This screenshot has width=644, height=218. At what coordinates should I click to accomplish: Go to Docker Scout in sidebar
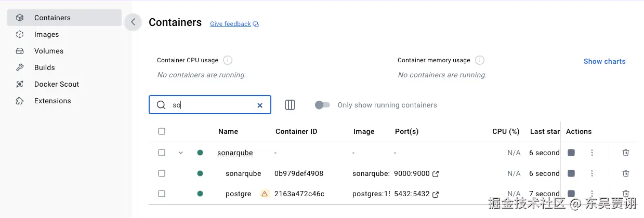(56, 84)
